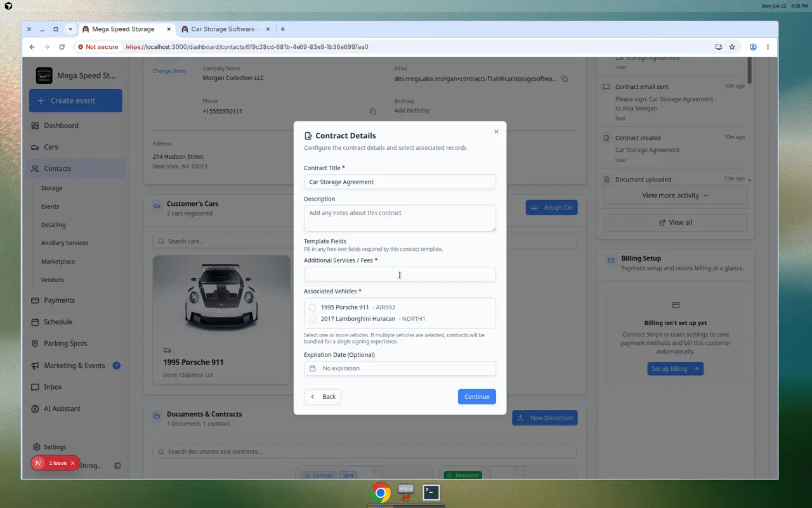Image resolution: width=812 pixels, height=508 pixels.
Task: Click the Marketing & Events megaphone icon
Action: pyautogui.click(x=35, y=365)
